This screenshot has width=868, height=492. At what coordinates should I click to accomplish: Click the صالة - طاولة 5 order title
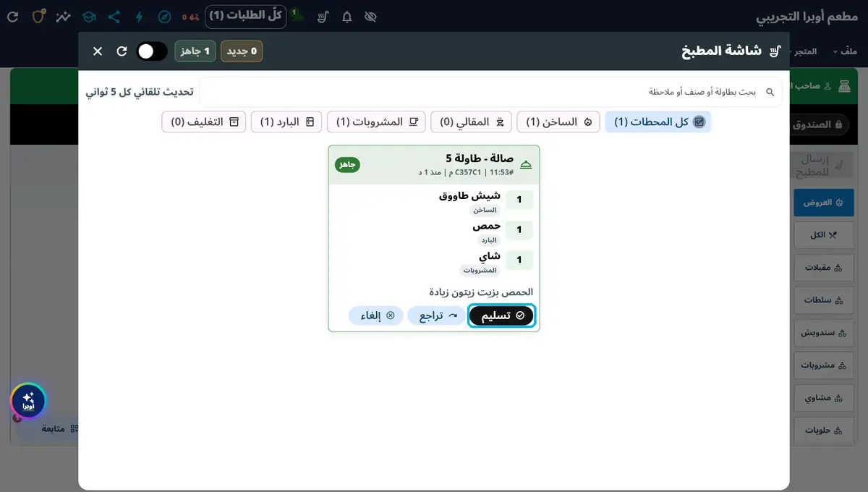(x=480, y=158)
